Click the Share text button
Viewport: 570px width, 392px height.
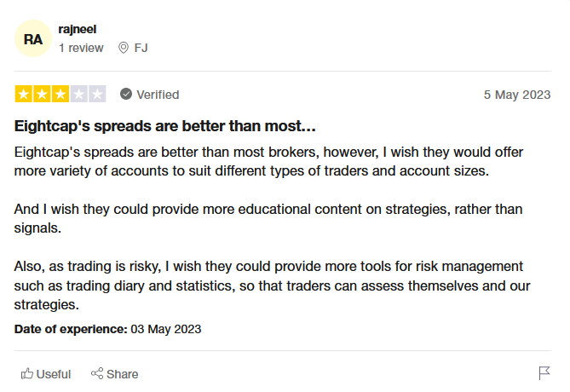click(122, 374)
